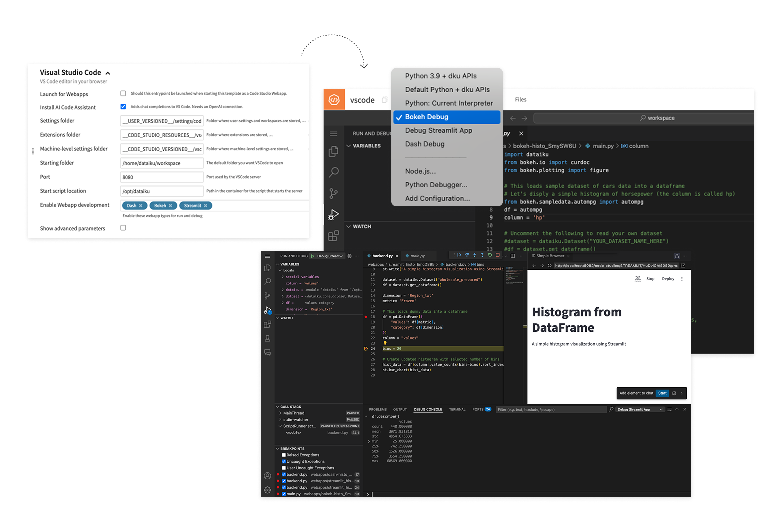Open Extensions in upper vscode window sidebar

pos(334,235)
